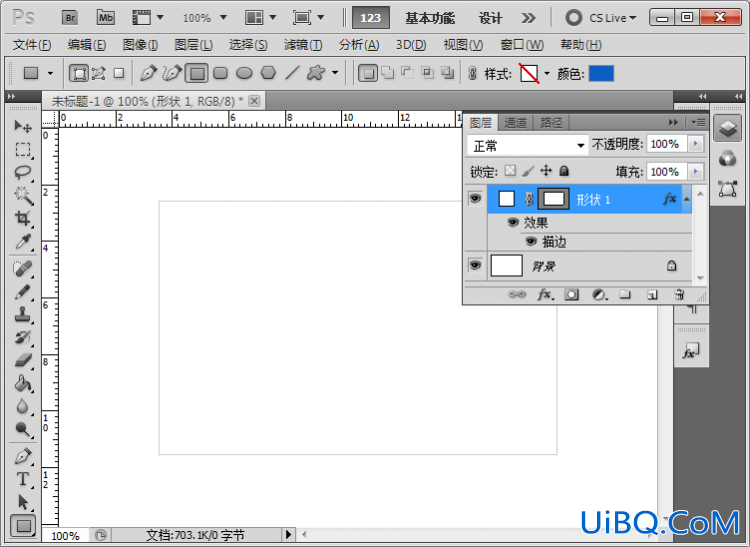Toggle Shape Layers mode in options bar
Image resolution: width=750 pixels, height=547 pixels.
click(x=79, y=73)
